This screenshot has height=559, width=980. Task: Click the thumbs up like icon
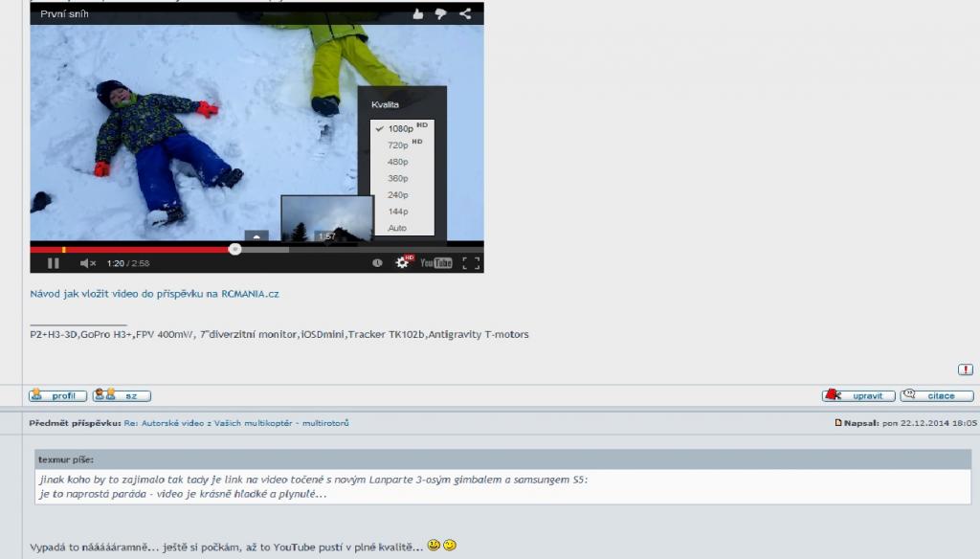[418, 13]
